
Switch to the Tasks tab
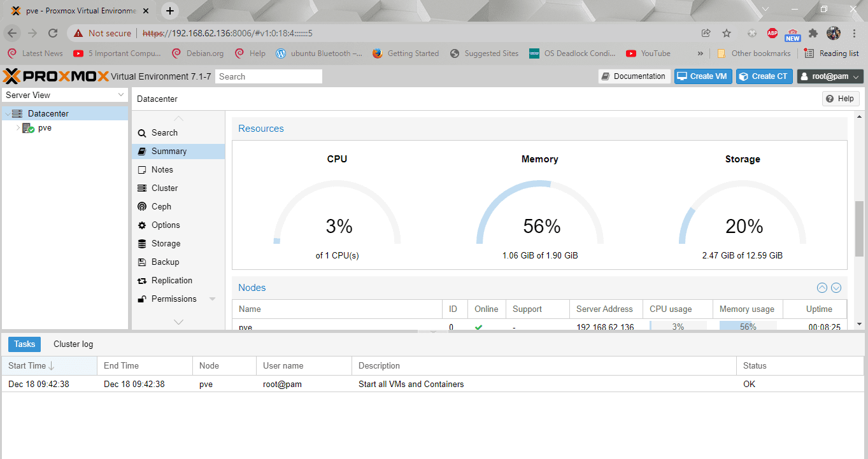click(24, 344)
